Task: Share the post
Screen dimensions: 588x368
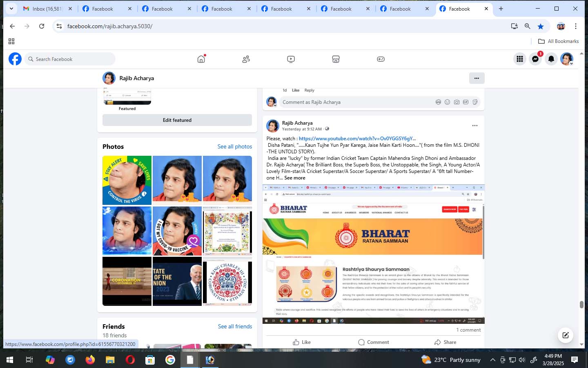Action: pos(445,342)
